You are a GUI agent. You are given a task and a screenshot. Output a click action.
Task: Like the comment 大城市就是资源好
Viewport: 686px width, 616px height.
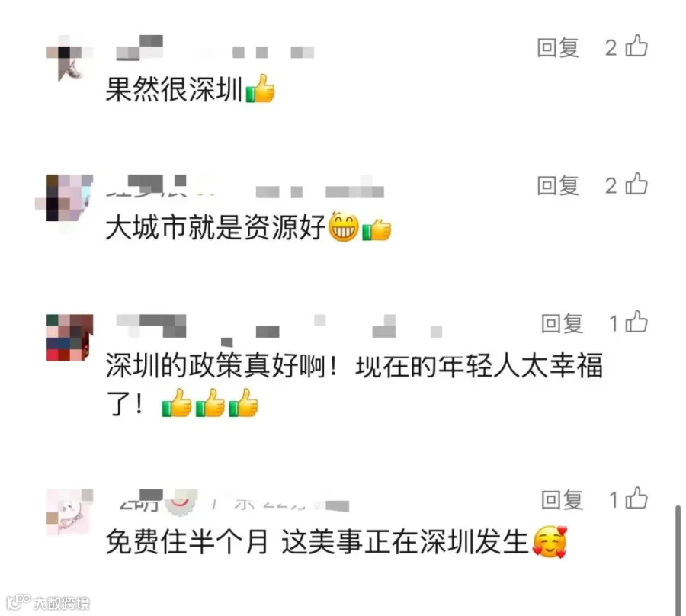[636, 184]
